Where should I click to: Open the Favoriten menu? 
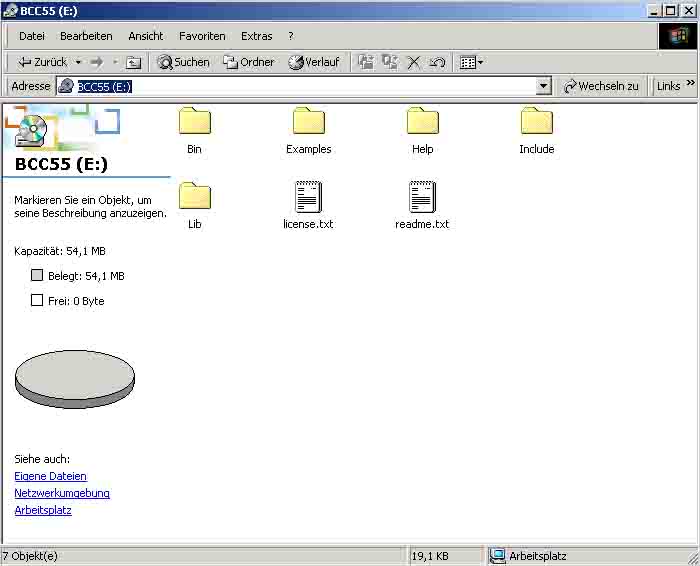click(202, 36)
